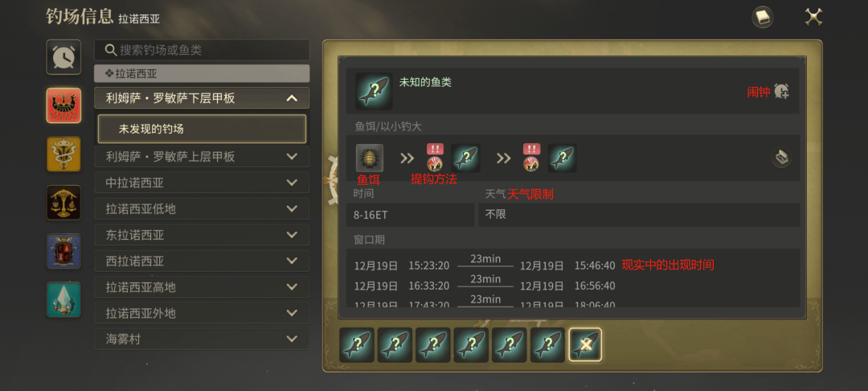Select 未发现的钓场 entry
868x391 pixels.
click(202, 129)
